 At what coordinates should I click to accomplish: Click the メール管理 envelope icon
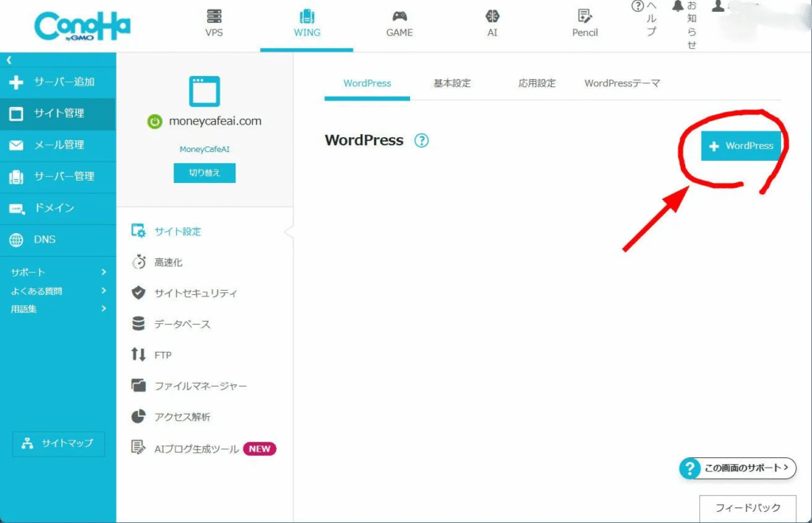[16, 145]
